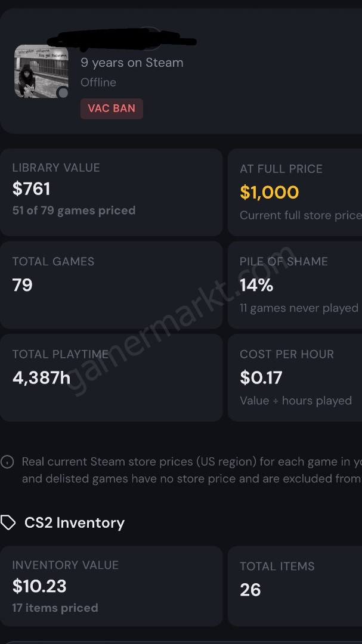Select the Total Items 26 card
This screenshot has height=644, width=362.
pos(295,586)
